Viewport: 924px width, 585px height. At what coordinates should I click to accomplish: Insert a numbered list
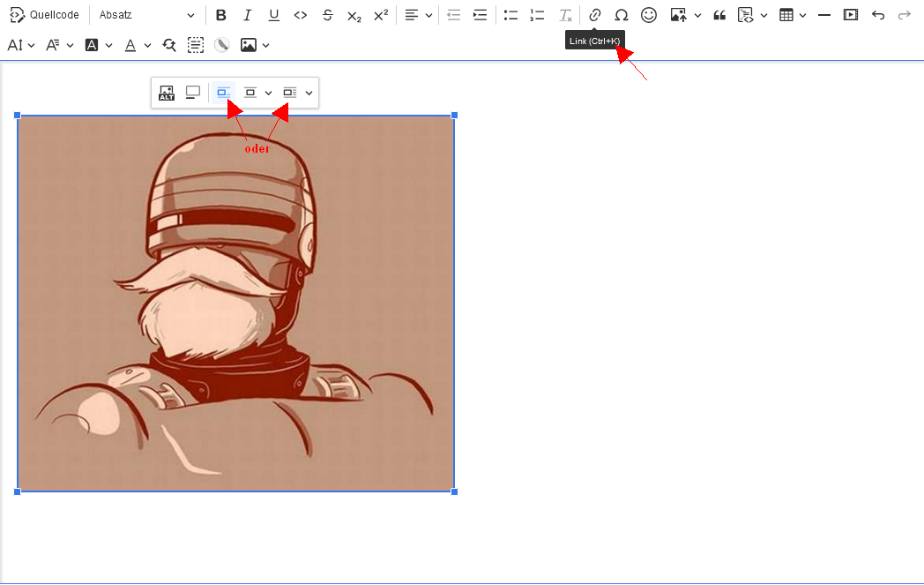pyautogui.click(x=538, y=15)
